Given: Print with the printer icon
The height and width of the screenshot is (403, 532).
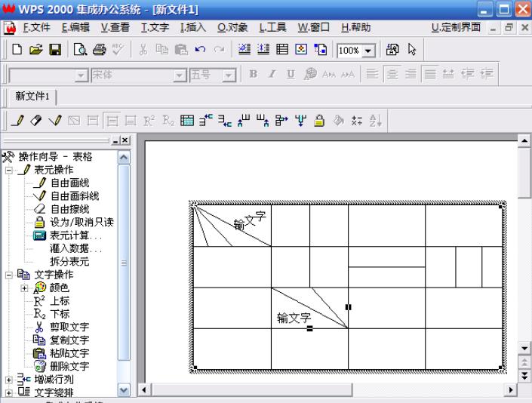Looking at the screenshot, I should (99, 50).
